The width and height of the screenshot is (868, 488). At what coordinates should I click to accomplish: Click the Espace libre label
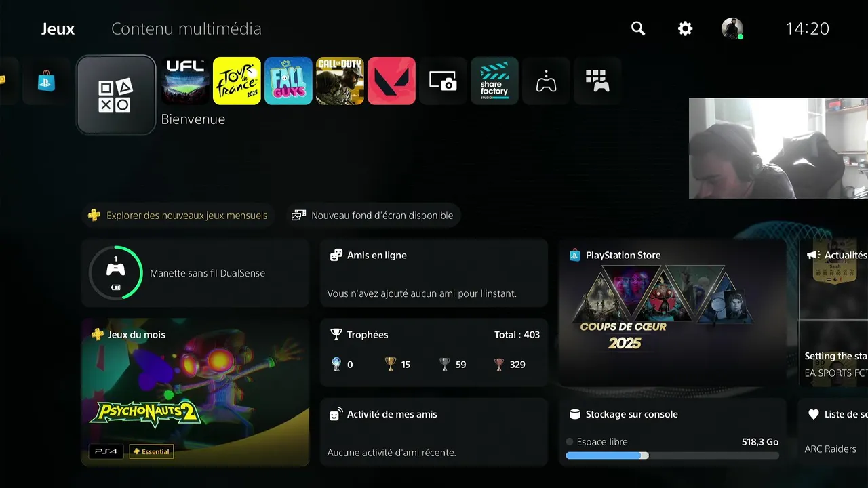[602, 442]
